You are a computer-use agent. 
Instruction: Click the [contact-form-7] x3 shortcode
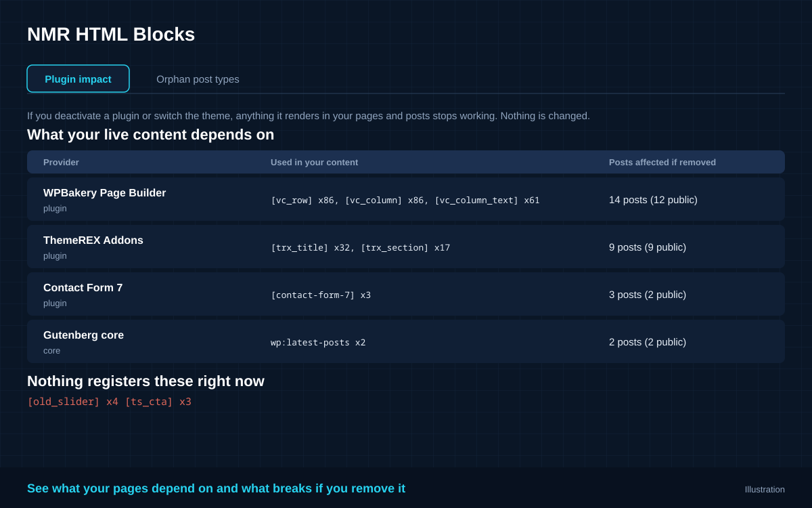(x=321, y=295)
